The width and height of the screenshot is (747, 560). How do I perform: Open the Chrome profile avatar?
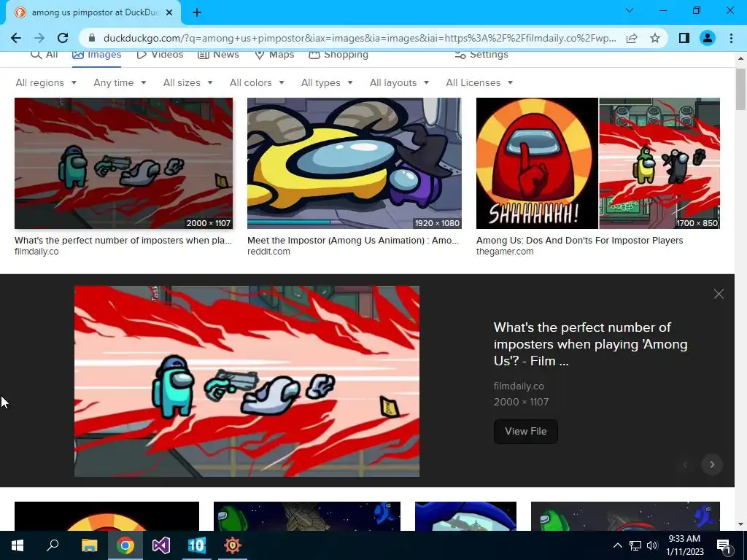tap(708, 38)
